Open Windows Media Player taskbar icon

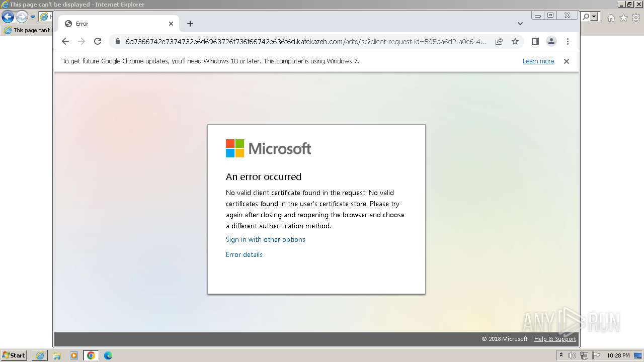tap(74, 355)
